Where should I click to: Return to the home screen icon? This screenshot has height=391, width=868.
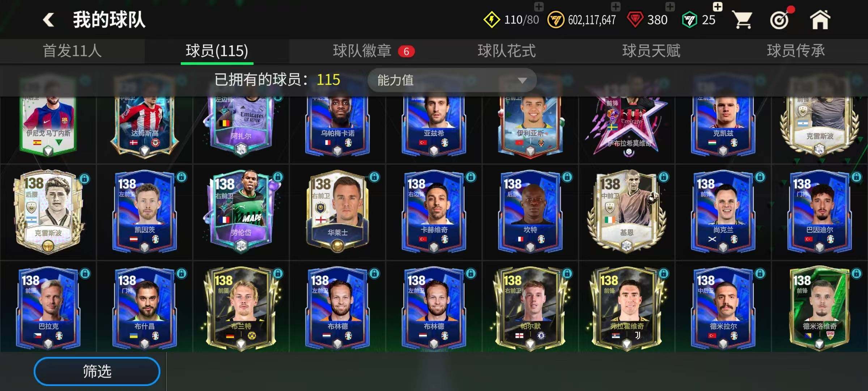(x=820, y=20)
